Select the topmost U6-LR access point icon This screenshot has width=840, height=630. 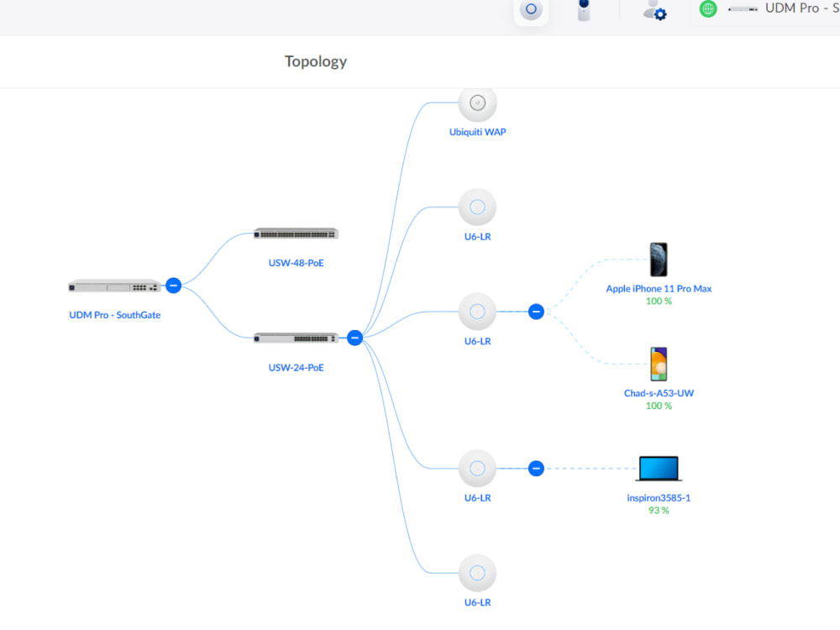point(477,207)
